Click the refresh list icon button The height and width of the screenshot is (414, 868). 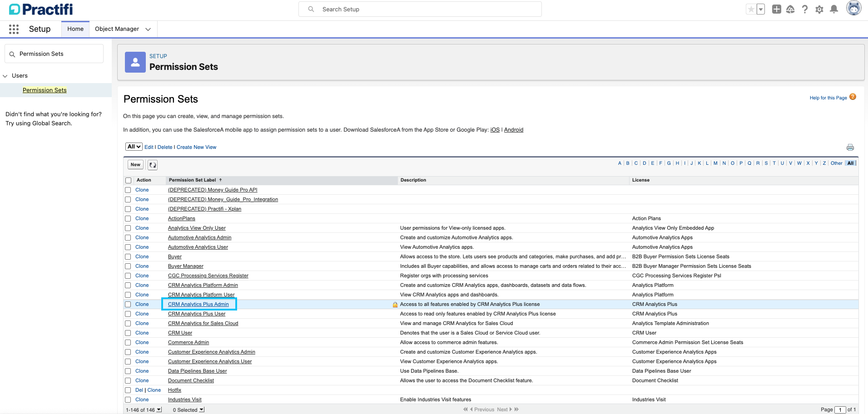pyautogui.click(x=153, y=165)
